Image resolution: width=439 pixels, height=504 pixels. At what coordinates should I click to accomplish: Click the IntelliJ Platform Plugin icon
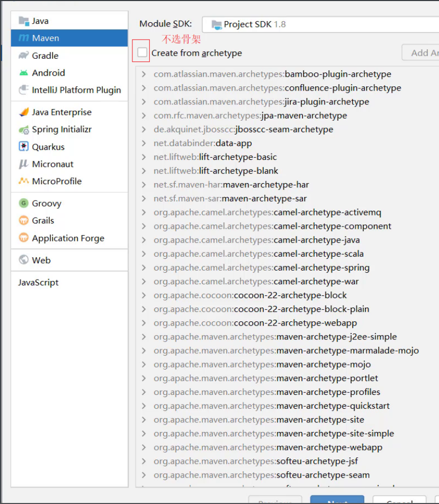pyautogui.click(x=24, y=89)
